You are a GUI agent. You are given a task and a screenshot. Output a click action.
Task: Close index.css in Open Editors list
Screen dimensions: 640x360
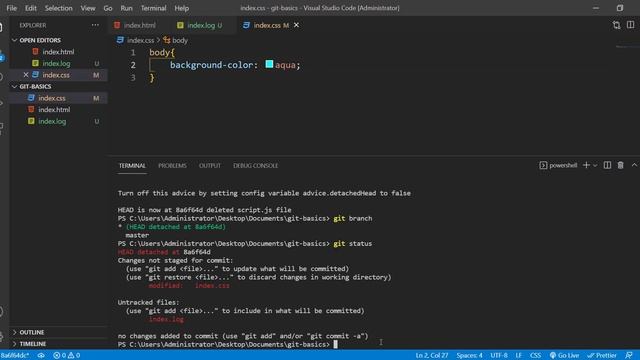(26, 75)
